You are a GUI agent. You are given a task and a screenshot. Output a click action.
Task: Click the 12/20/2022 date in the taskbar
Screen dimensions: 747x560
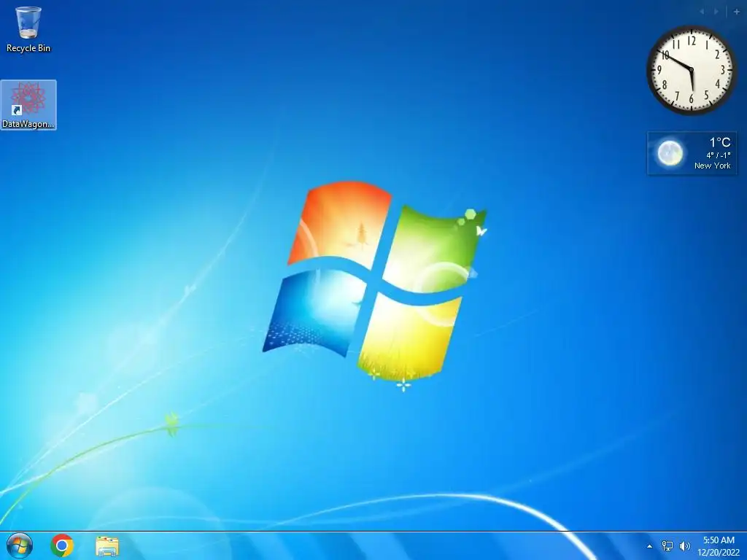pos(719,553)
